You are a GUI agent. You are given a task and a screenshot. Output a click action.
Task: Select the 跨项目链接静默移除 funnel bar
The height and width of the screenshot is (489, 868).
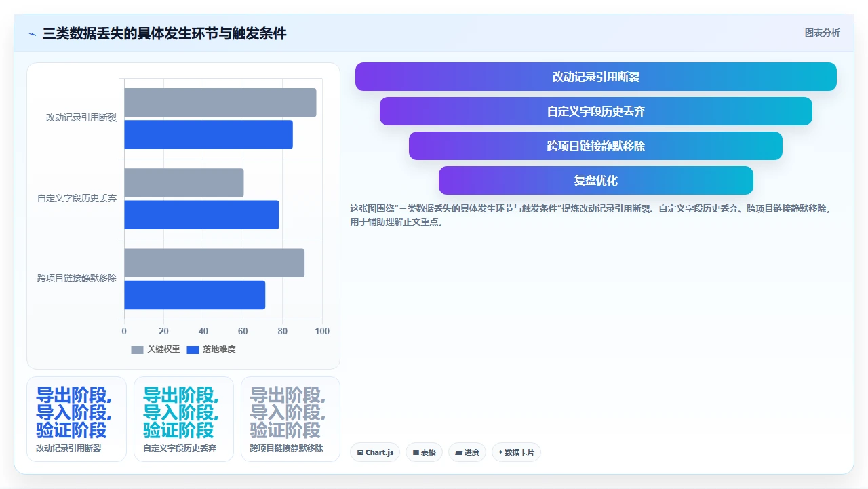tap(595, 146)
